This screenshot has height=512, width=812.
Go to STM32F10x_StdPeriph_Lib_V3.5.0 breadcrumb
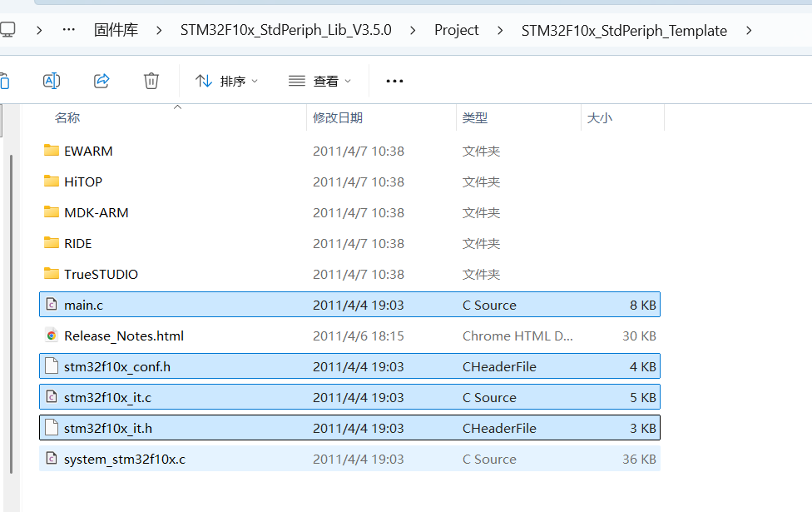pyautogui.click(x=286, y=30)
